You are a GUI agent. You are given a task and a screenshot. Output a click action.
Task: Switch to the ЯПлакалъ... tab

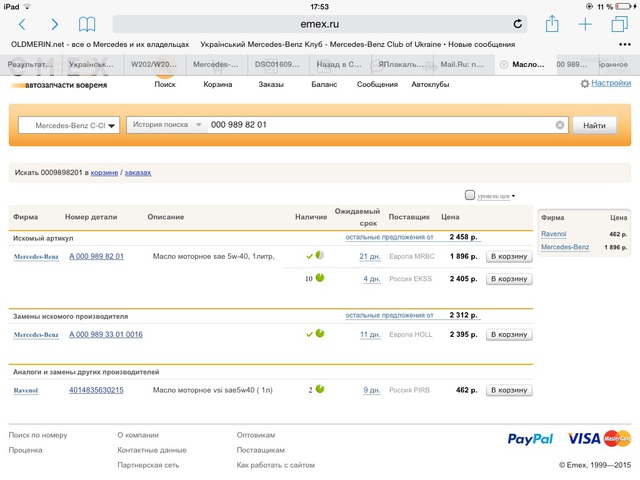pyautogui.click(x=401, y=64)
